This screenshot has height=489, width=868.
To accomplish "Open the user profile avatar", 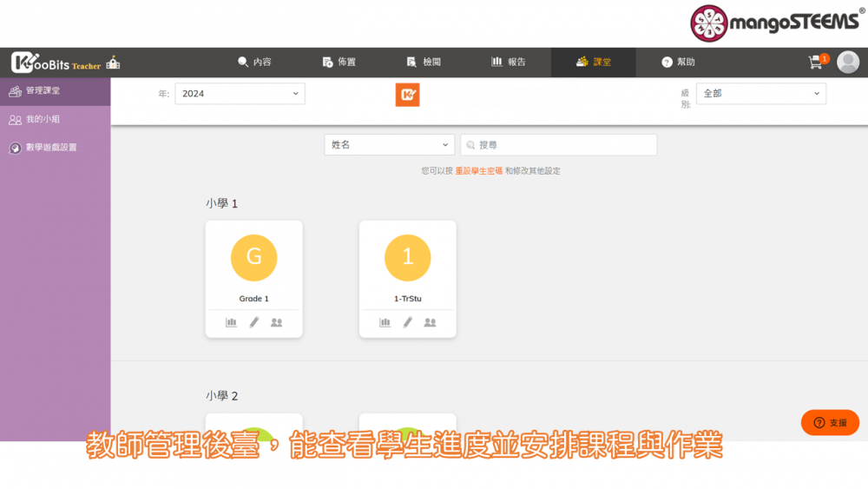I will pyautogui.click(x=848, y=63).
